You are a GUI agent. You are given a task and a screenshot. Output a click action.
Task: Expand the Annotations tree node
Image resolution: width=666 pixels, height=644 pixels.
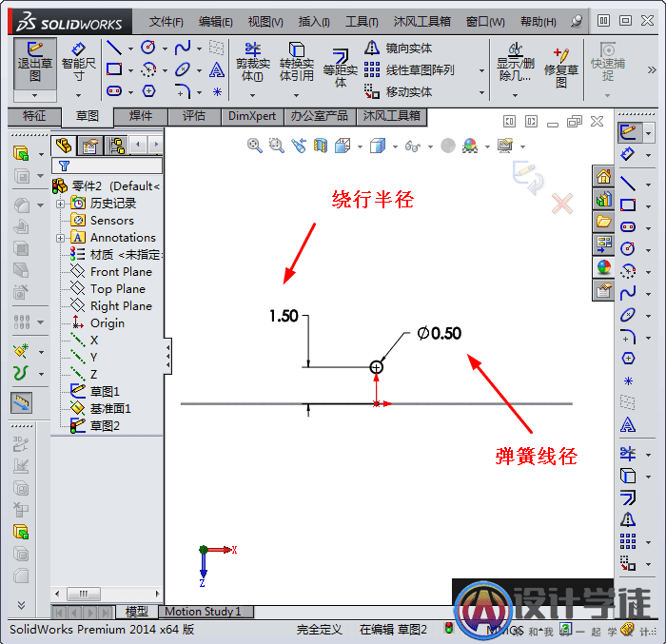(x=60, y=239)
